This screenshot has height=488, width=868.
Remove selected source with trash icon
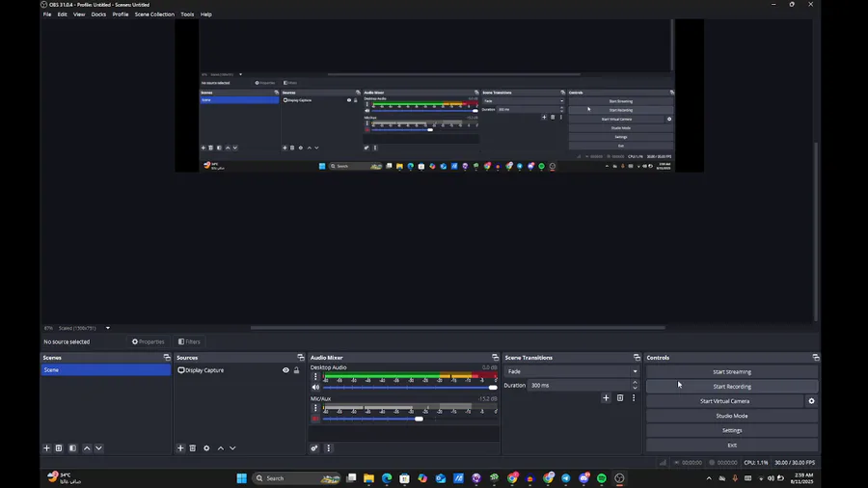click(193, 448)
